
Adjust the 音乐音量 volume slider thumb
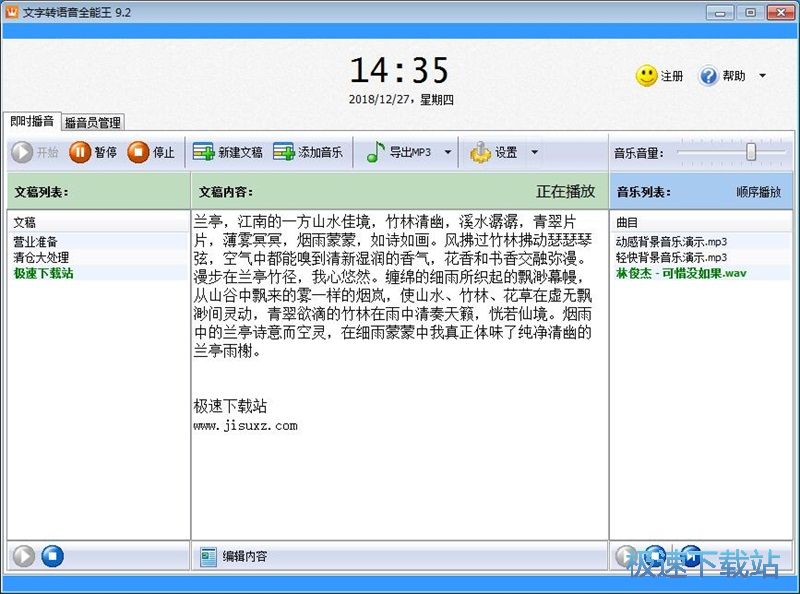click(751, 152)
